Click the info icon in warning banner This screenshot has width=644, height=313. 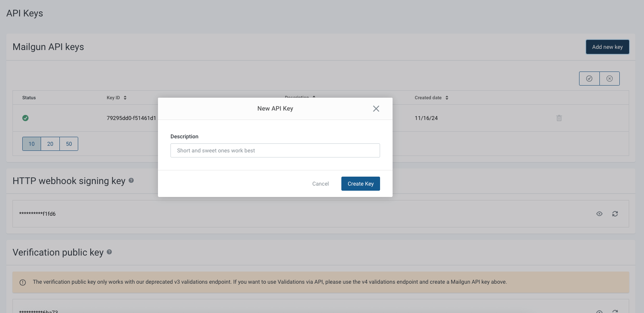point(23,283)
